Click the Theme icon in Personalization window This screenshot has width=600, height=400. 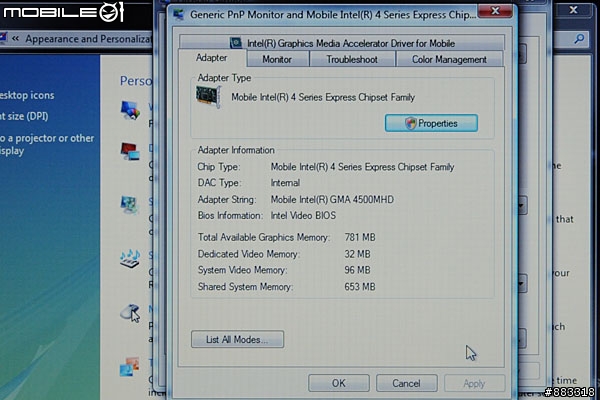[129, 366]
